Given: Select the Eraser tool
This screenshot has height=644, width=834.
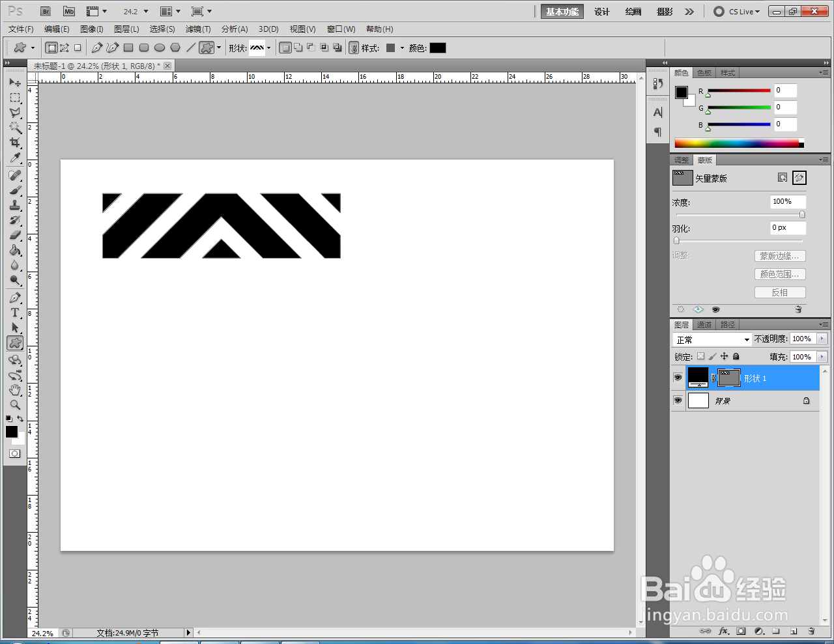Looking at the screenshot, I should [14, 235].
